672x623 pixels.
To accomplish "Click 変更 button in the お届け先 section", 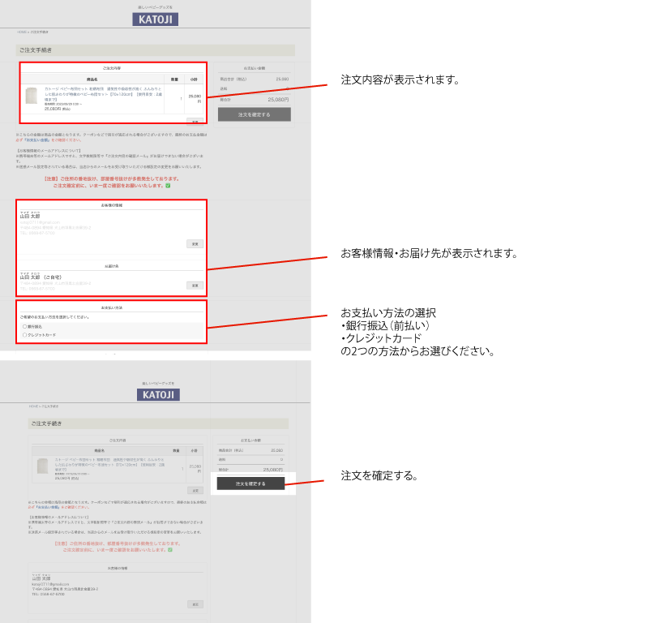I will coord(195,285).
